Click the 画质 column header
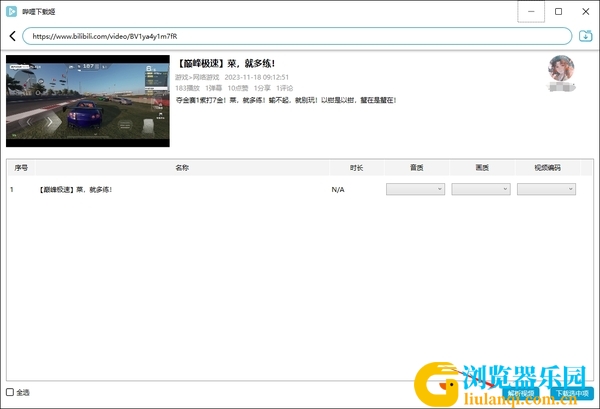This screenshot has height=409, width=600. tap(482, 168)
